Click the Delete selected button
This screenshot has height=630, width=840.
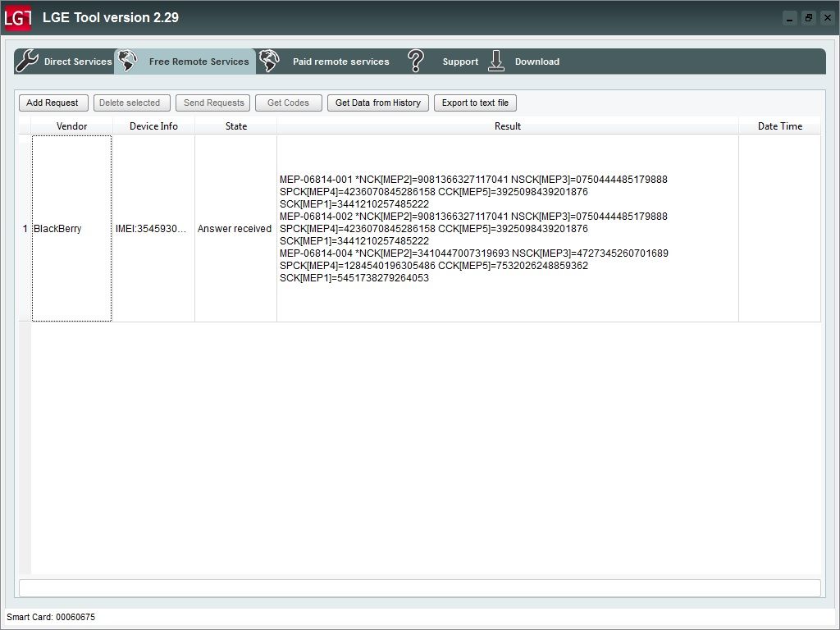pos(131,103)
